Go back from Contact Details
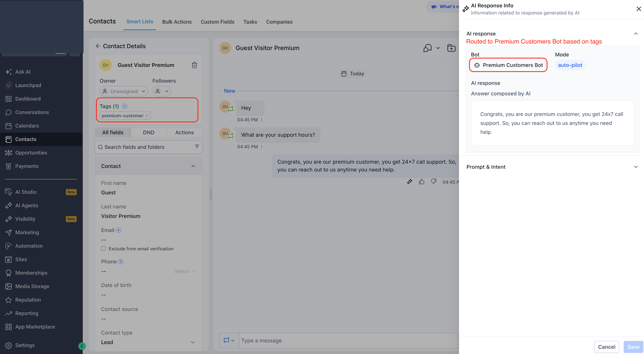This screenshot has height=354, width=644. (x=98, y=46)
